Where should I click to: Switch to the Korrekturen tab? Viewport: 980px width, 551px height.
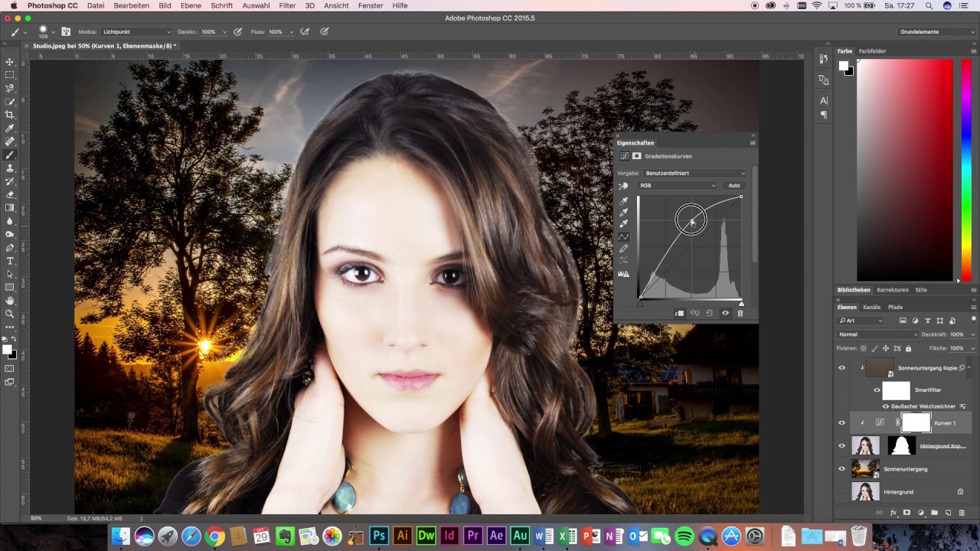893,290
